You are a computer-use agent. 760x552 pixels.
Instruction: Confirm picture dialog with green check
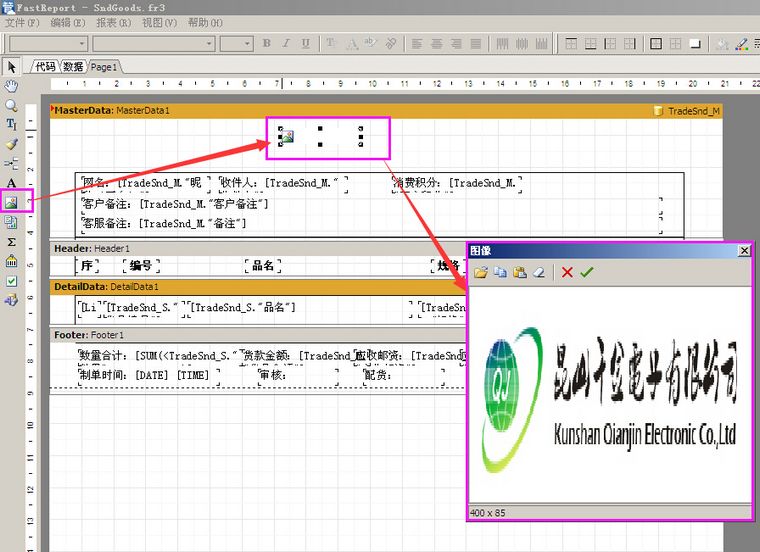[x=587, y=272]
